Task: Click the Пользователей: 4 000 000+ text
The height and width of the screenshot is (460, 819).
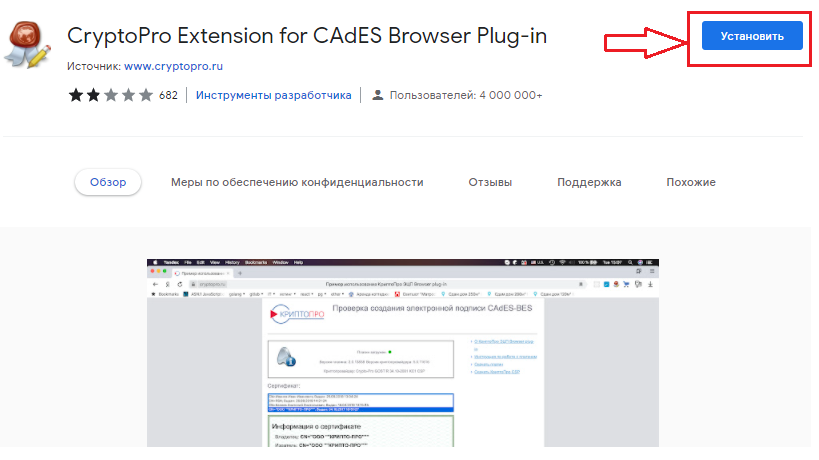Action: pos(465,95)
